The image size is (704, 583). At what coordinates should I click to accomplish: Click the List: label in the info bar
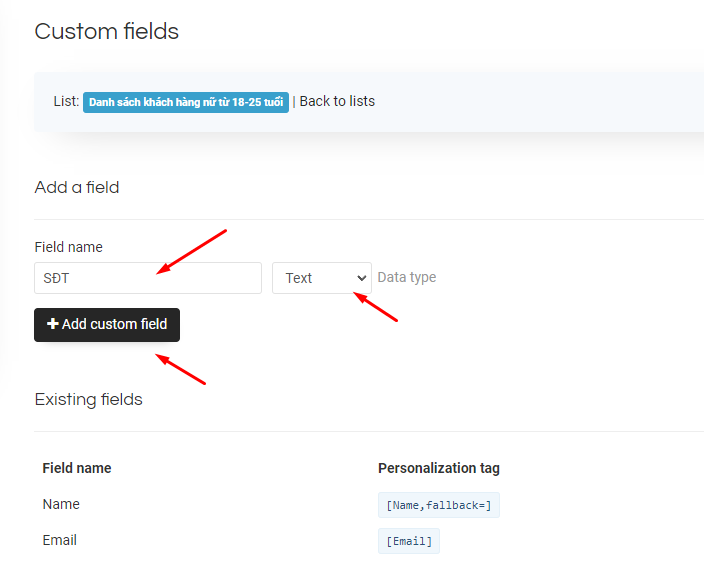tap(66, 101)
